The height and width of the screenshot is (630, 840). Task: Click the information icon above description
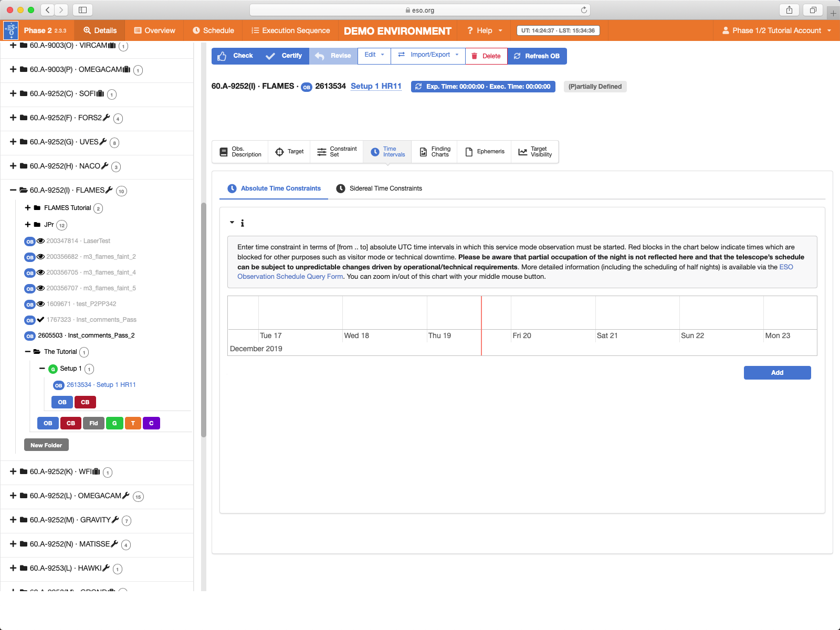[x=242, y=223]
